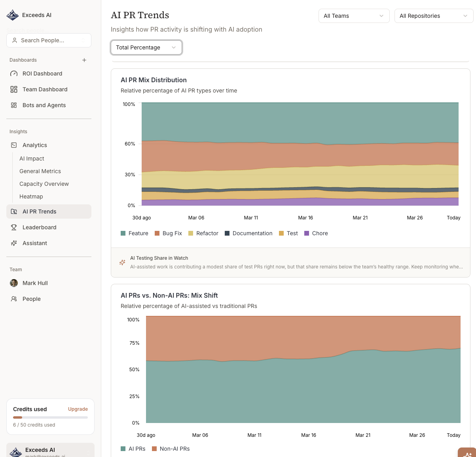Click the Assistant sparkle icon

tap(14, 243)
